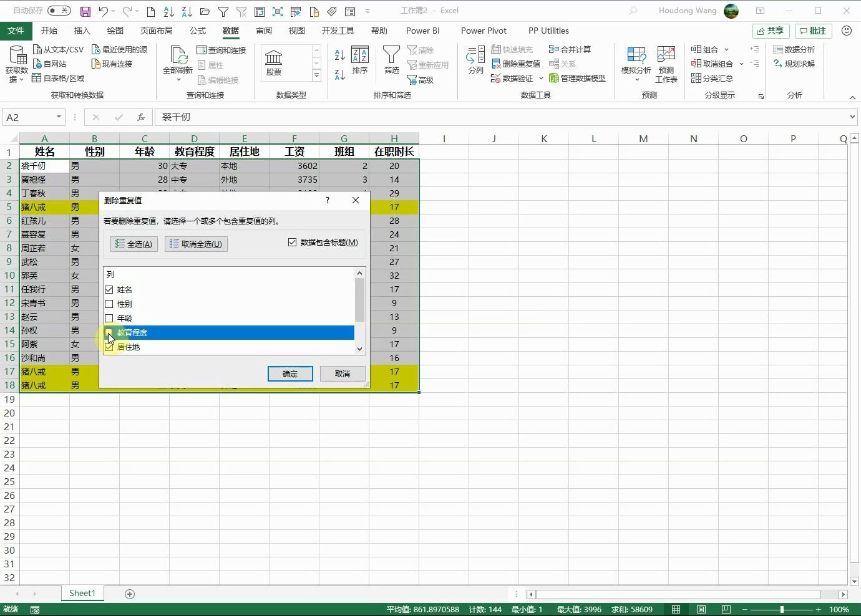Image resolution: width=861 pixels, height=616 pixels.
Task: Open the 取消组合 dropdown arrow
Action: 741,64
